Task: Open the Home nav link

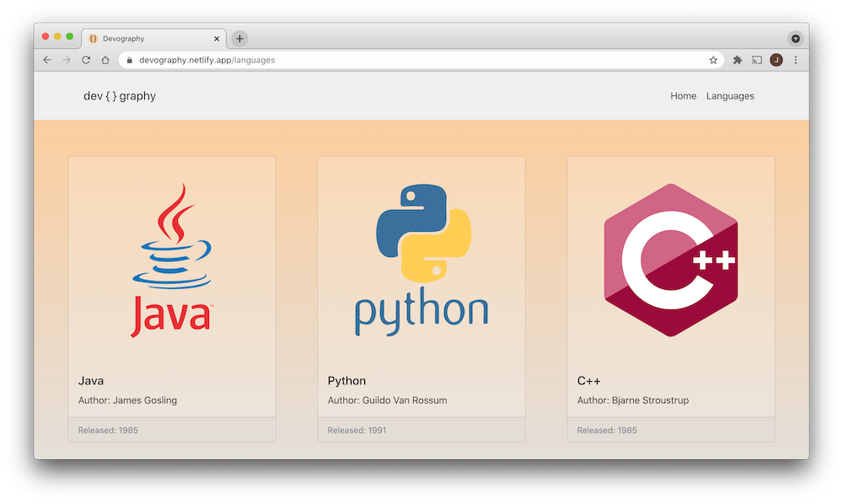Action: (684, 96)
